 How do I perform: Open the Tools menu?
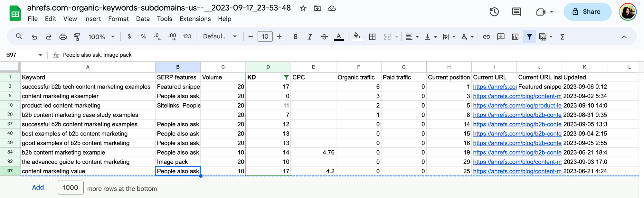coord(165,19)
